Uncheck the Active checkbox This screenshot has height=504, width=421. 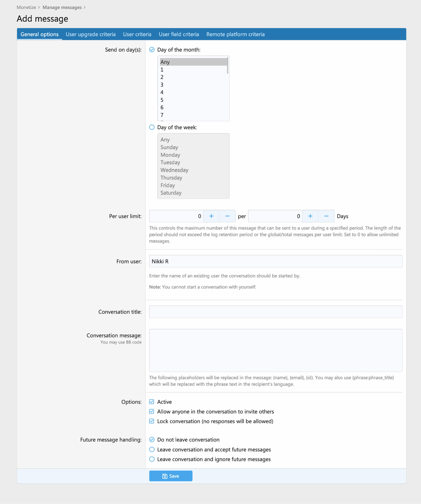click(152, 402)
